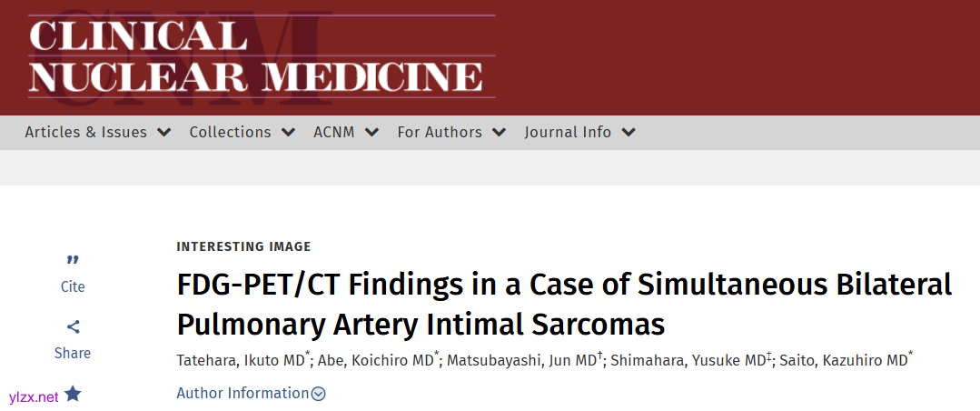The width and height of the screenshot is (980, 411).
Task: Select author Abe, Koichiro MD
Action: click(x=376, y=361)
